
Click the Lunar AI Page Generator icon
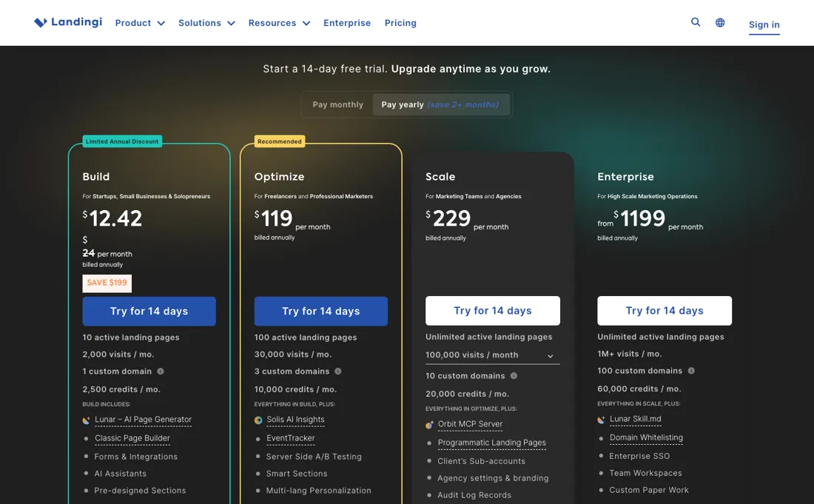coord(86,420)
